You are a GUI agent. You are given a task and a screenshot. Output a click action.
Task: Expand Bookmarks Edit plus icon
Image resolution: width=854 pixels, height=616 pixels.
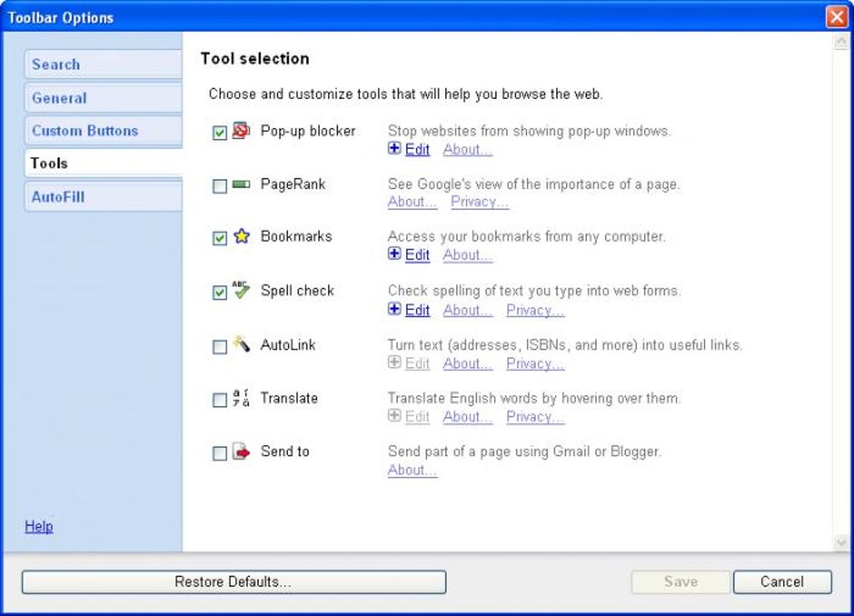tap(394, 254)
